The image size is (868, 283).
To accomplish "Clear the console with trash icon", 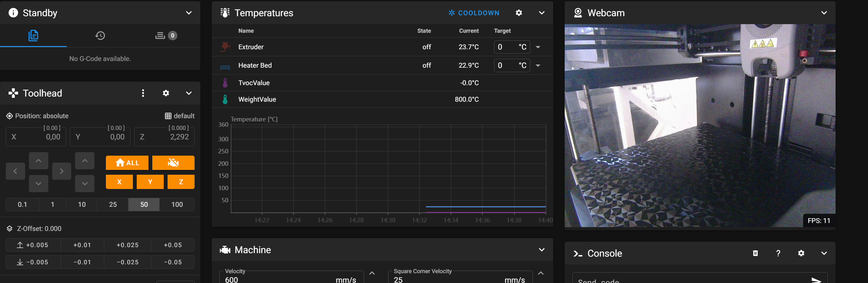I will point(755,253).
